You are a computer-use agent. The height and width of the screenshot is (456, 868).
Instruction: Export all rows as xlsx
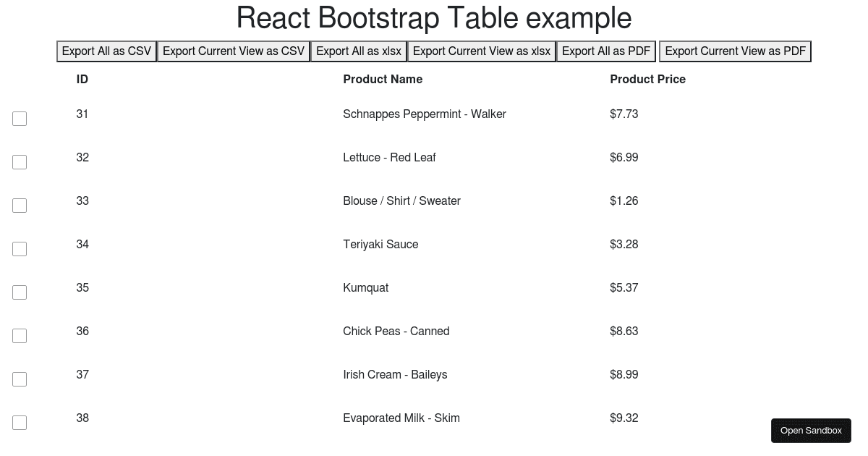(359, 51)
